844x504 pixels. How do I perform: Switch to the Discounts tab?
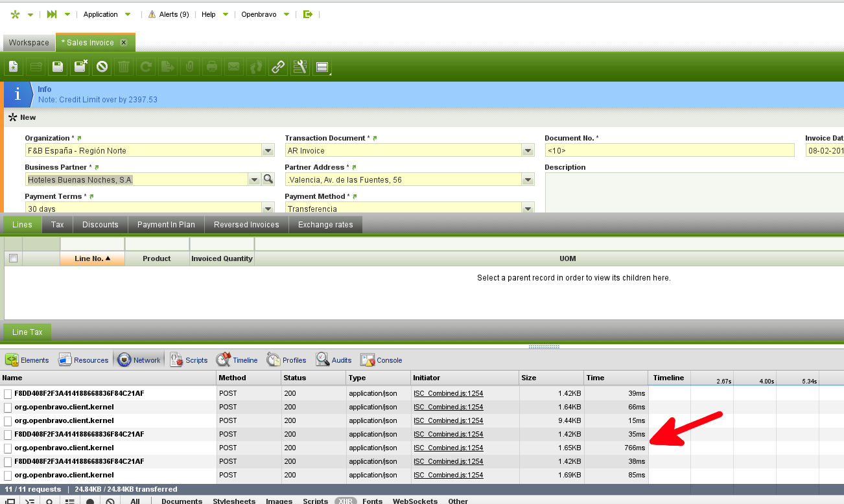click(x=100, y=225)
